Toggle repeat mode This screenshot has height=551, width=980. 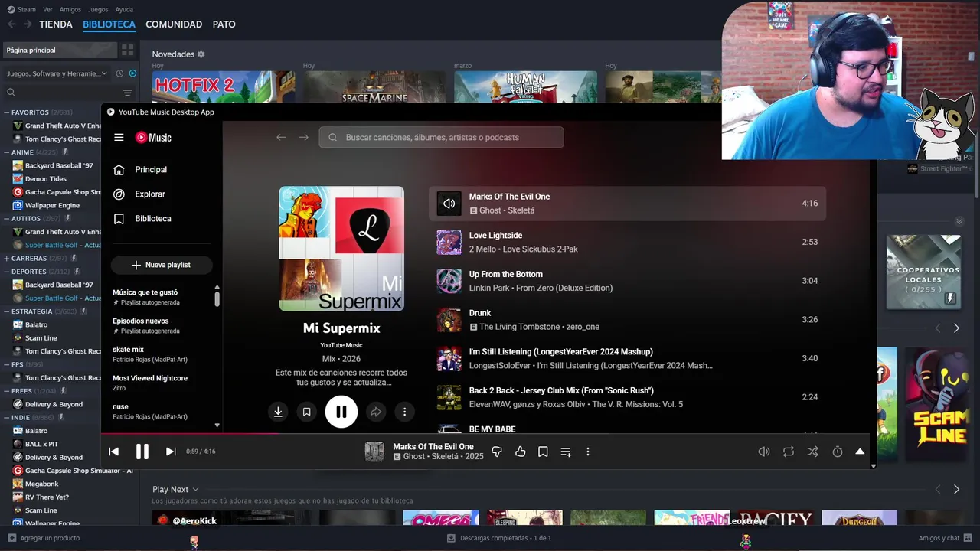pos(789,452)
